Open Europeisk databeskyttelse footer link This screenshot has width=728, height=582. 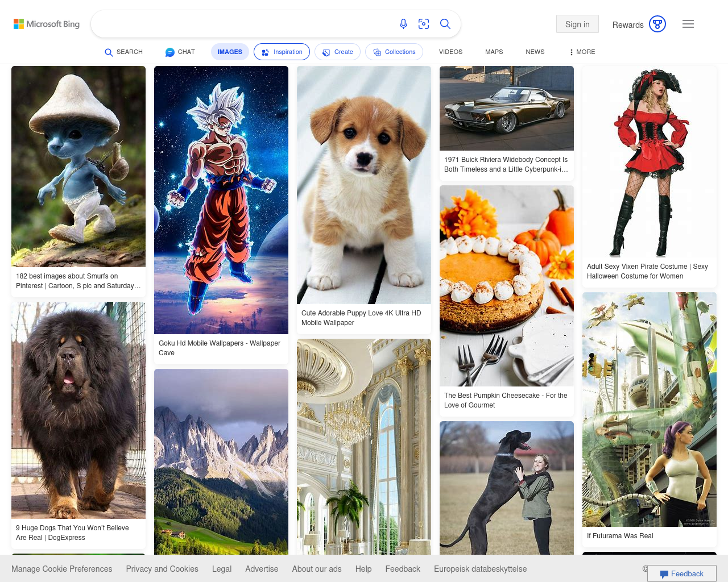coord(481,569)
